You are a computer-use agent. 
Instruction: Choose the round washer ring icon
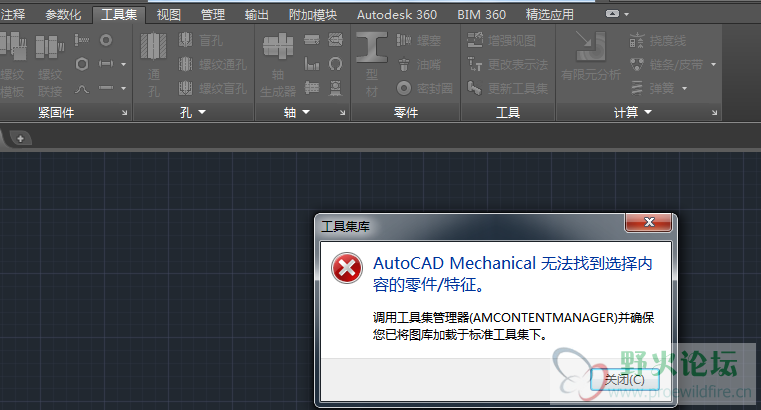coord(106,40)
